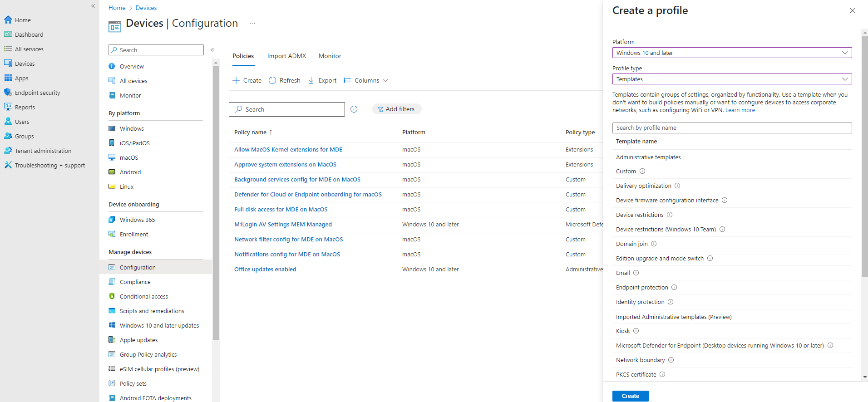868x402 pixels.
Task: Click info icon beside Kiosk template
Action: click(x=636, y=331)
